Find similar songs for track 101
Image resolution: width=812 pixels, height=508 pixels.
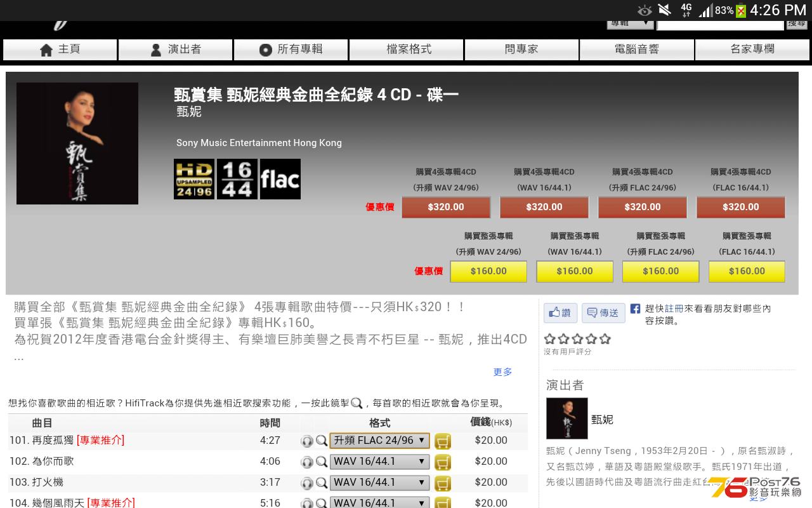coord(322,441)
